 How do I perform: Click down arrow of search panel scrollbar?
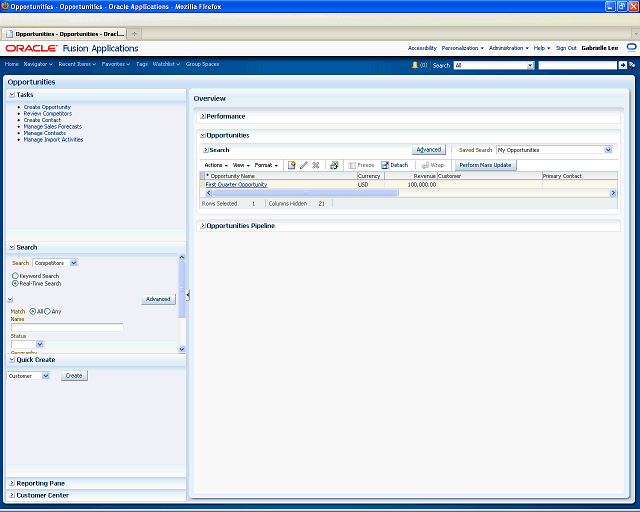(182, 349)
